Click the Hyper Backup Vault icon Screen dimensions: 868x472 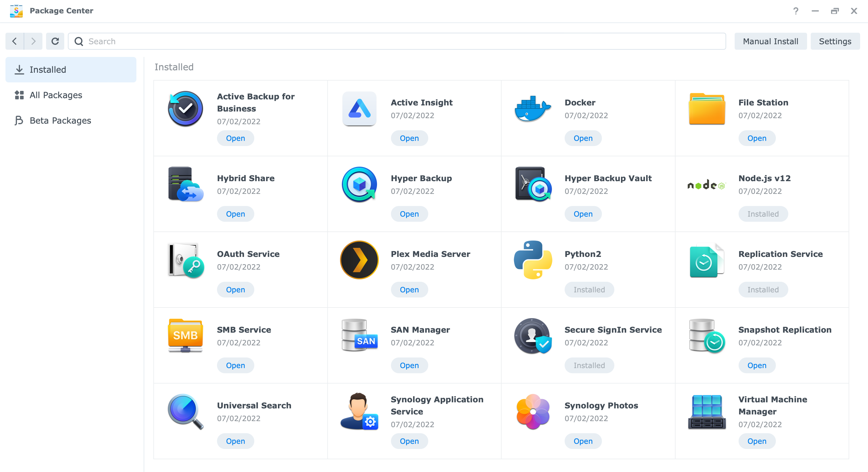coord(533,184)
